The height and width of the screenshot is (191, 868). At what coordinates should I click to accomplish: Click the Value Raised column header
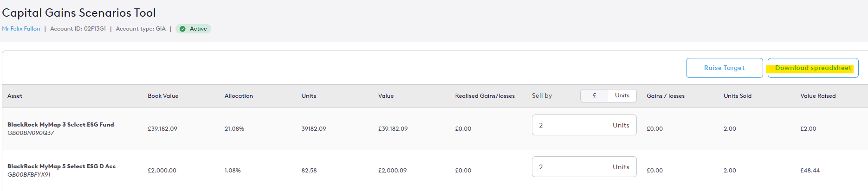pyautogui.click(x=818, y=96)
